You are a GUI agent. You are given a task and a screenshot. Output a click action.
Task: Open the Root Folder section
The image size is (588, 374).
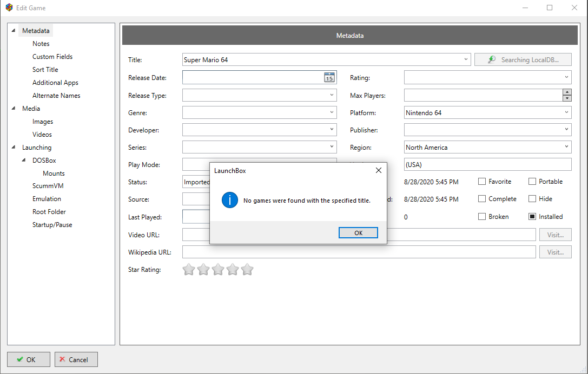pyautogui.click(x=49, y=212)
